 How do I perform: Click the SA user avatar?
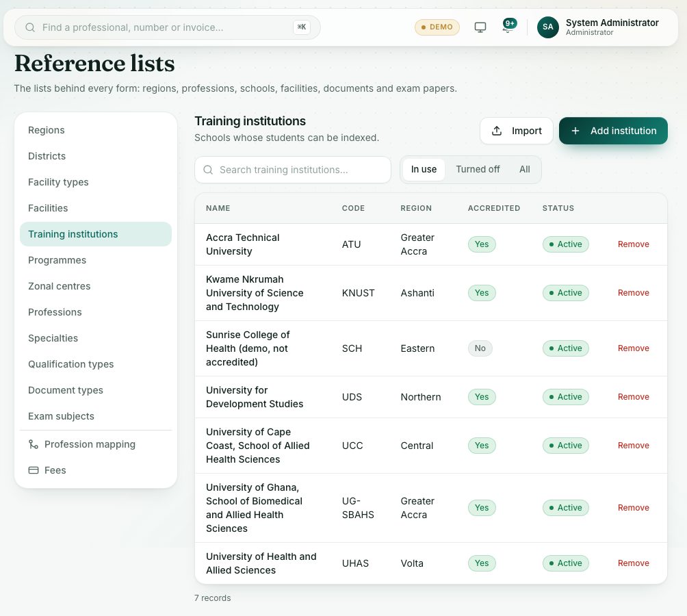[x=547, y=27]
